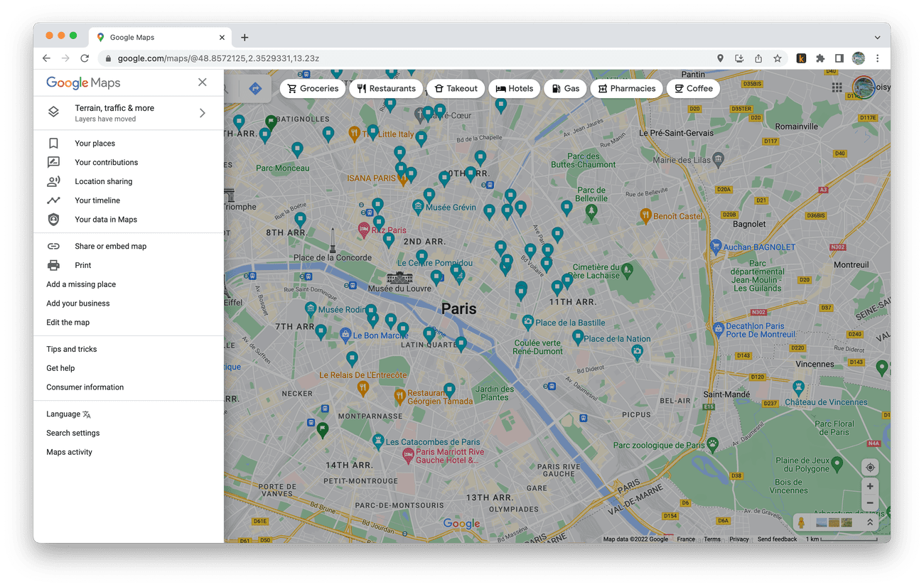Click the Google apps grid icon
The width and height of the screenshot is (924, 587).
coord(837,88)
